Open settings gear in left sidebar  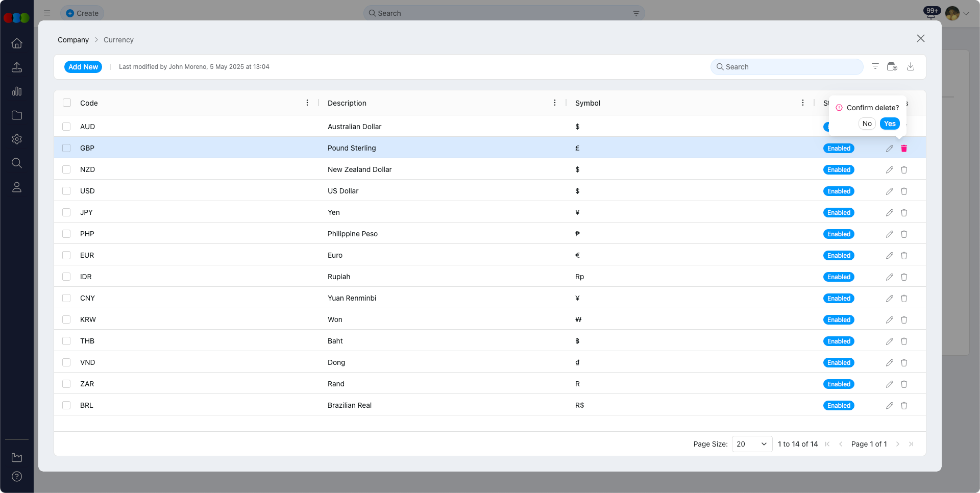point(17,139)
